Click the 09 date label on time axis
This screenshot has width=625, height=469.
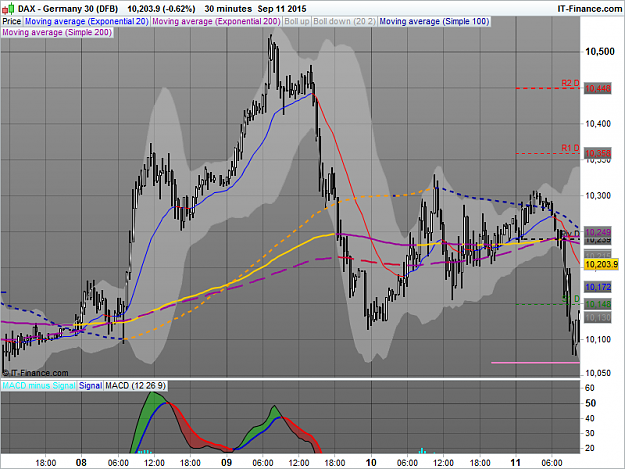pos(226,463)
